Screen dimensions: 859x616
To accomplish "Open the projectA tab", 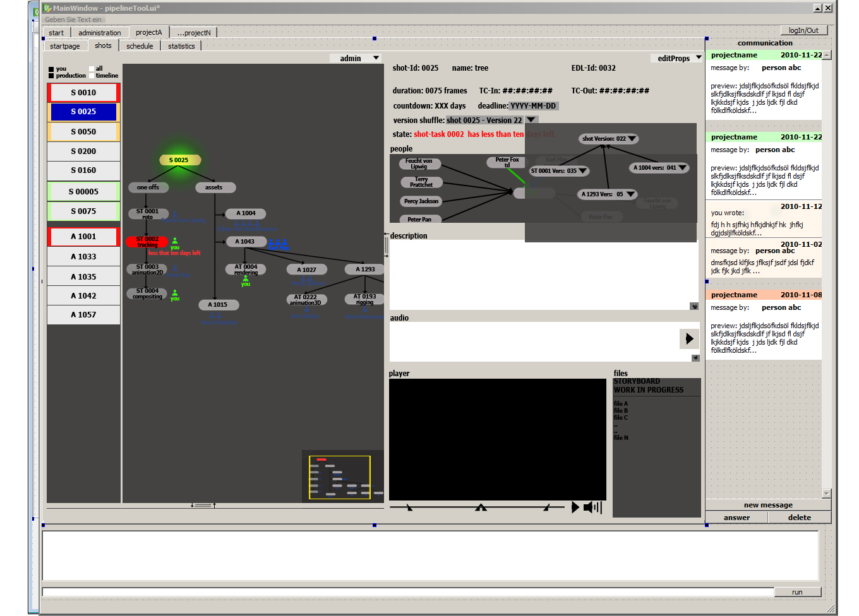I will pyautogui.click(x=149, y=32).
